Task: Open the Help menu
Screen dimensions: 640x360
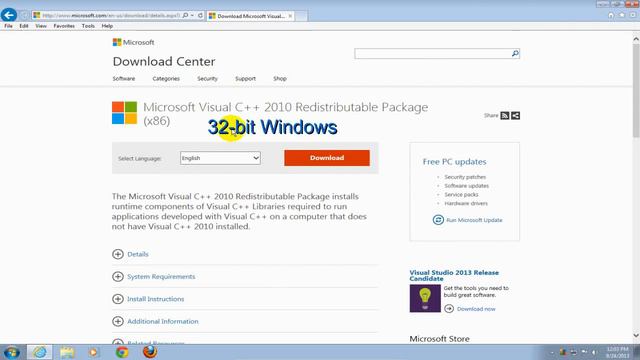Action: 107,26
